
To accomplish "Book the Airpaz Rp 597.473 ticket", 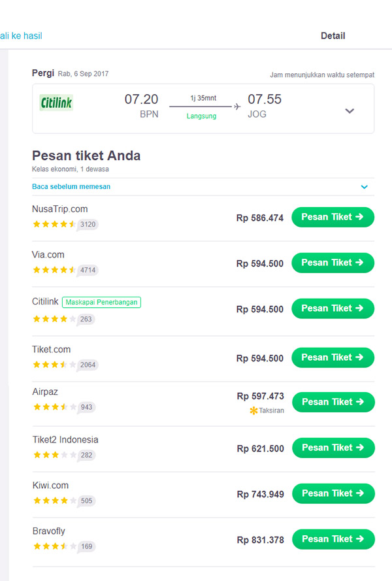I will point(333,402).
